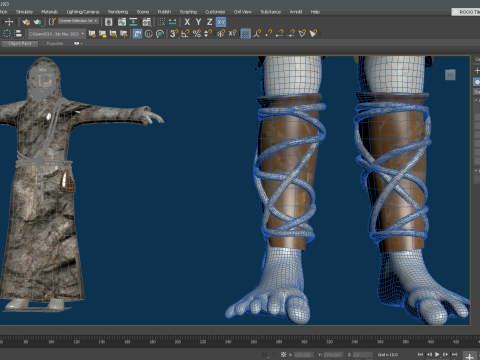480x360 pixels.
Task: Restrict transform to X axis
Action: tap(187, 22)
